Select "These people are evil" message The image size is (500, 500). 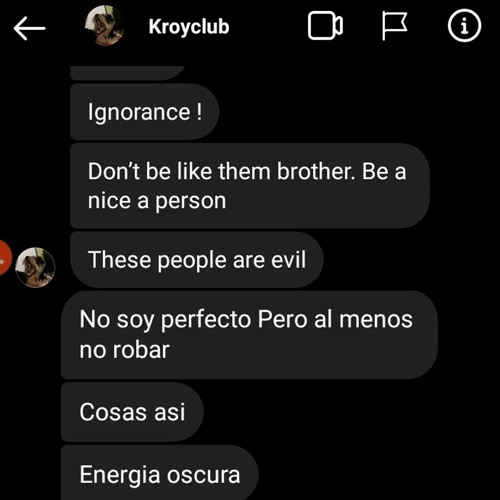click(197, 260)
